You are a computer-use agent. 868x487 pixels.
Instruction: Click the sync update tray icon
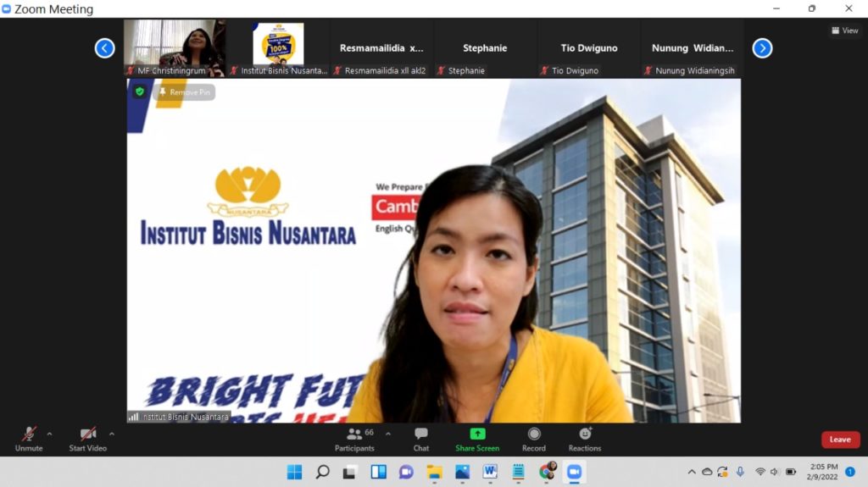722,472
